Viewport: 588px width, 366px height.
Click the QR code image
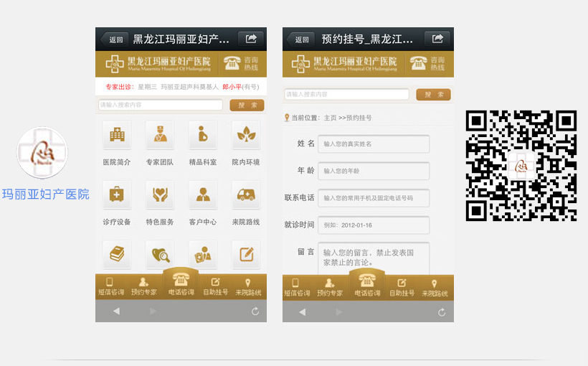[x=521, y=166]
